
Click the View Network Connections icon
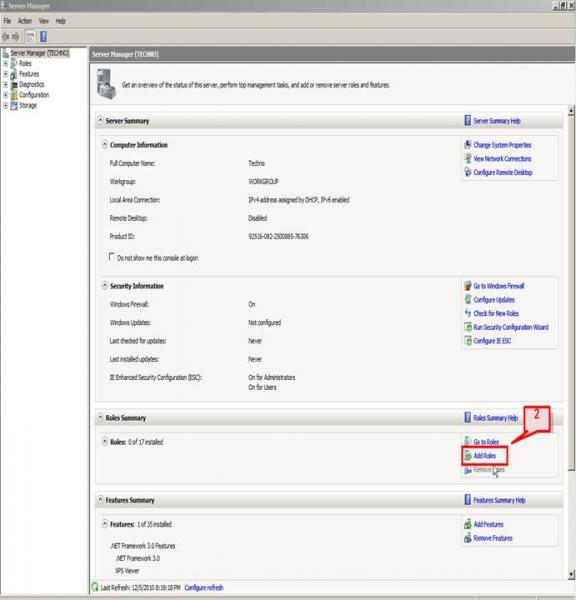(x=468, y=158)
